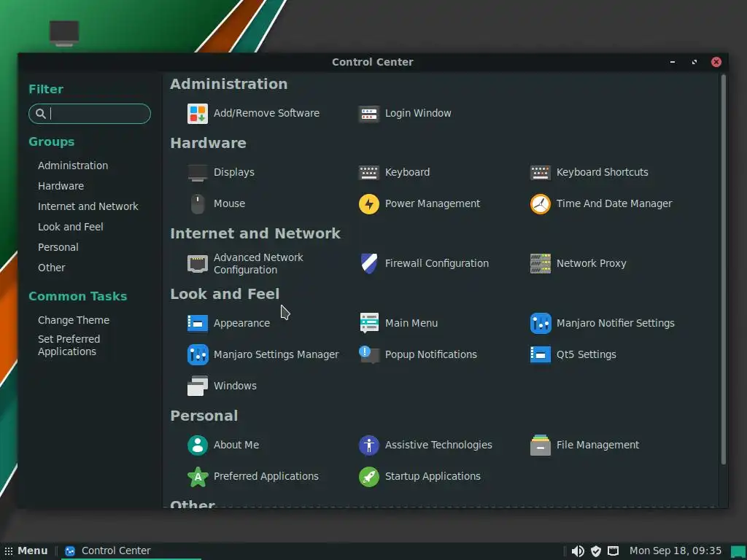Click the Add/Remove Software label
The image size is (747, 560).
pos(266,113)
